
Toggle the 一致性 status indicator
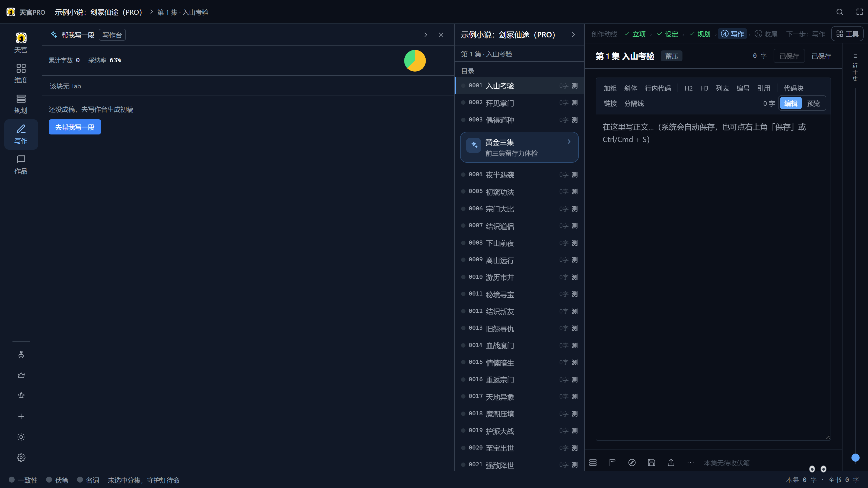23,480
